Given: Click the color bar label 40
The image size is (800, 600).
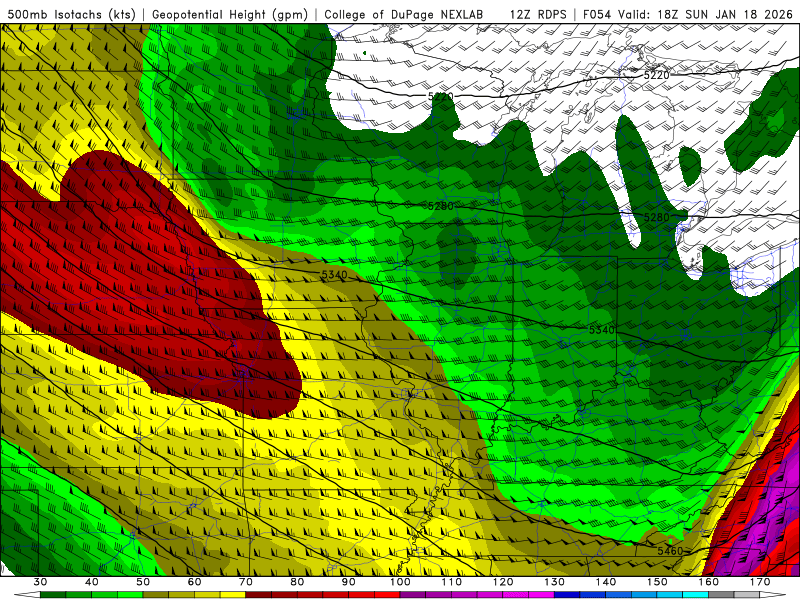Looking at the screenshot, I should (92, 582).
